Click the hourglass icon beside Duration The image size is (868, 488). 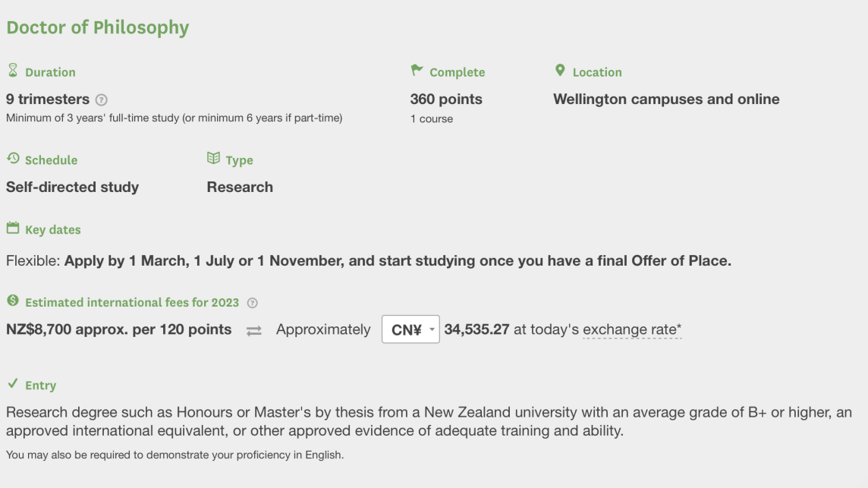pos(12,71)
